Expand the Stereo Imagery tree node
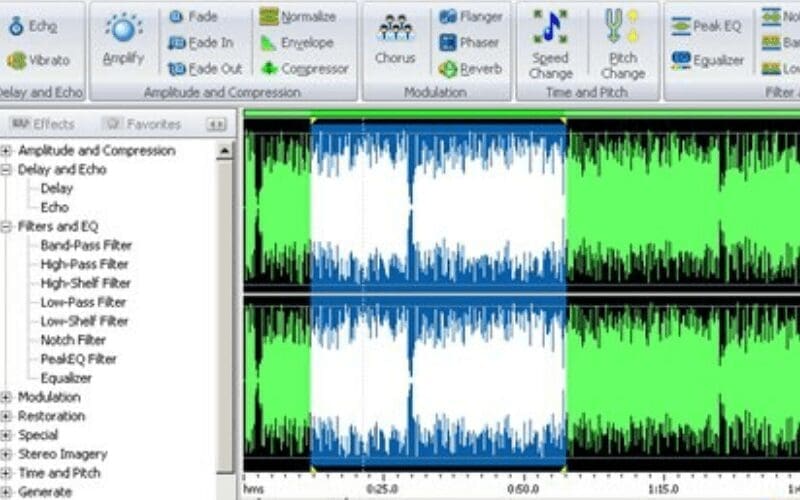The width and height of the screenshot is (800, 500). [7, 454]
